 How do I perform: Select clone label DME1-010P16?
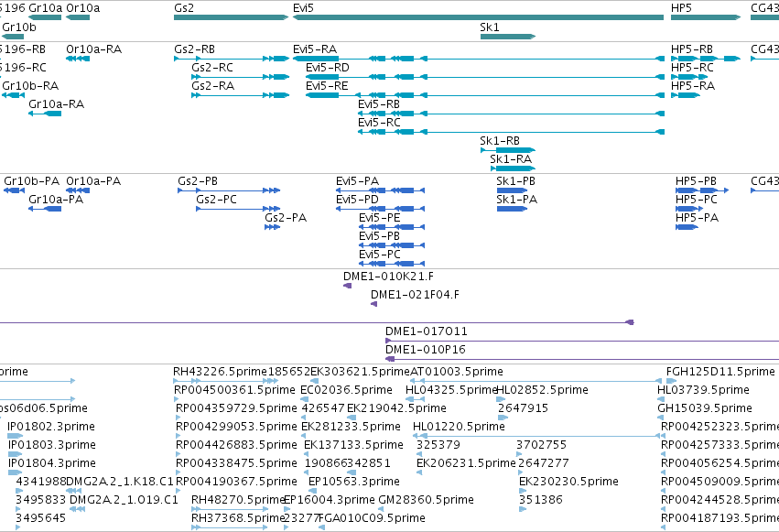[x=426, y=350]
